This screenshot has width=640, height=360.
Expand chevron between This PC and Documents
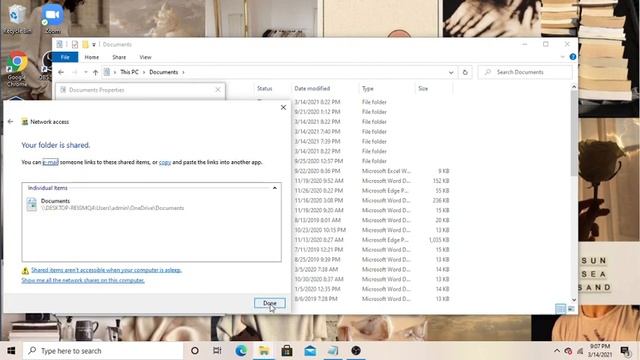pyautogui.click(x=144, y=72)
